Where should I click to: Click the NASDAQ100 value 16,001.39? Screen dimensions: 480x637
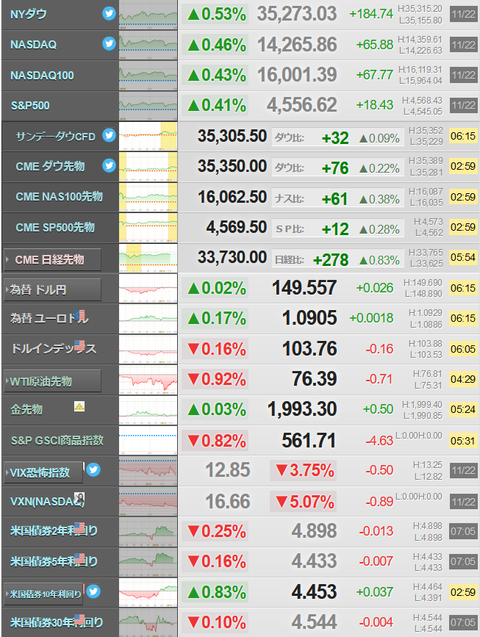coord(297,75)
